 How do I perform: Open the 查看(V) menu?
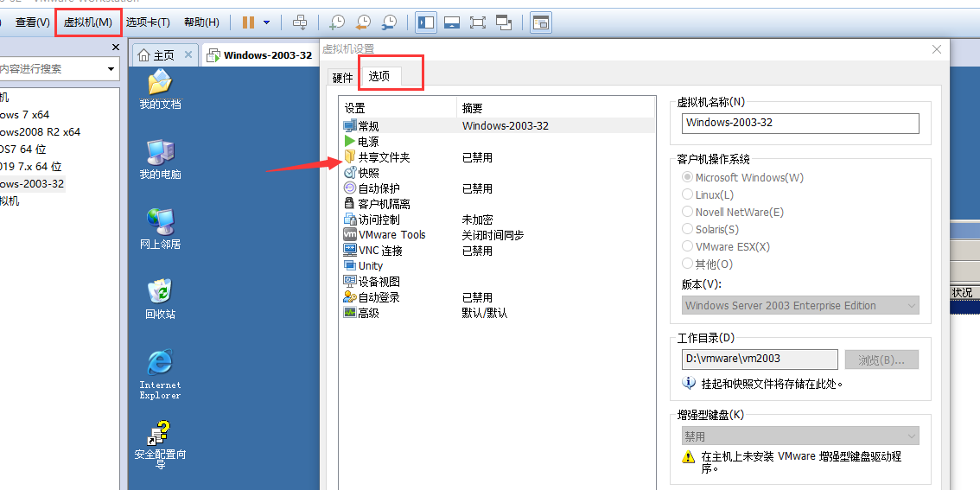[x=33, y=22]
